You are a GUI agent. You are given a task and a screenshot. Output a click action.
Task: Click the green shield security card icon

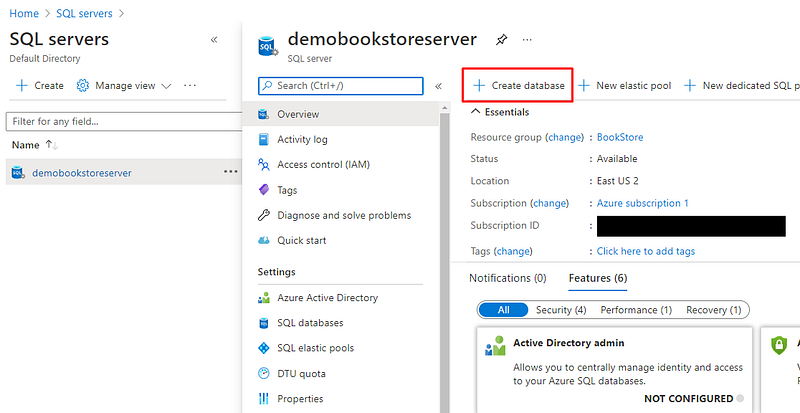click(x=779, y=346)
